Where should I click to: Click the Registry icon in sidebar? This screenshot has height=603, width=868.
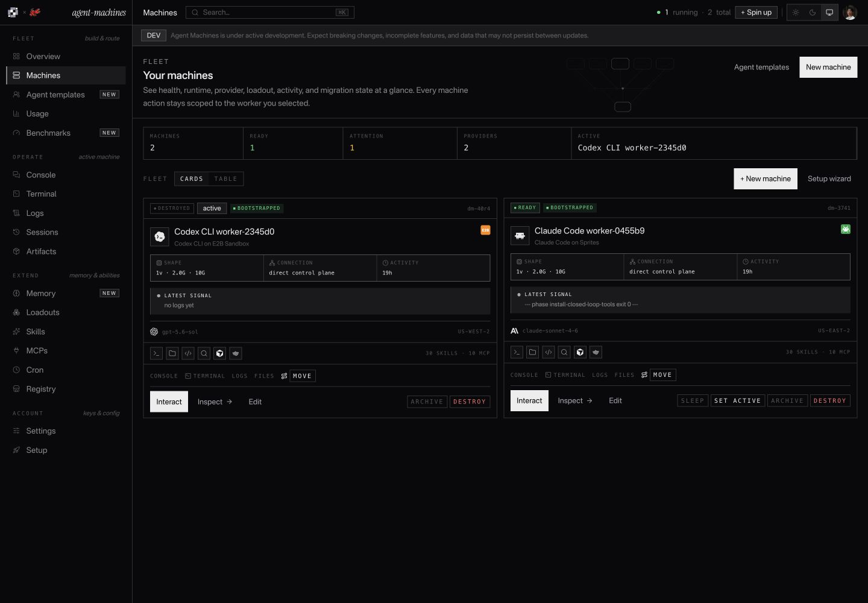pos(16,389)
